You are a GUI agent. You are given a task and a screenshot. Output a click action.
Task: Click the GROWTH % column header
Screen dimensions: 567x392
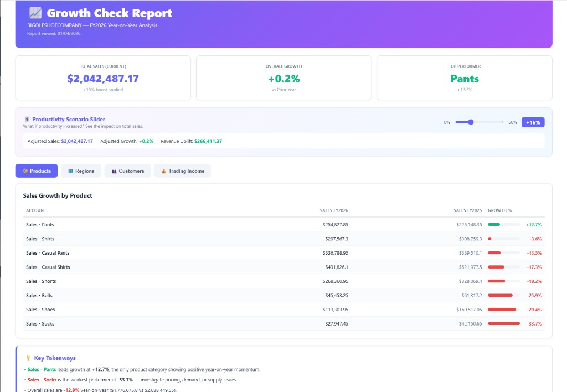tap(499, 210)
